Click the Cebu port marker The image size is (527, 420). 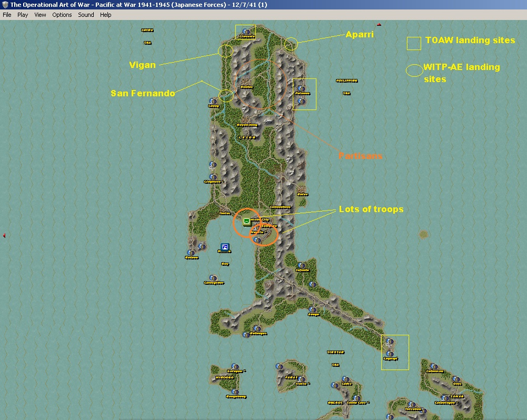point(345,379)
